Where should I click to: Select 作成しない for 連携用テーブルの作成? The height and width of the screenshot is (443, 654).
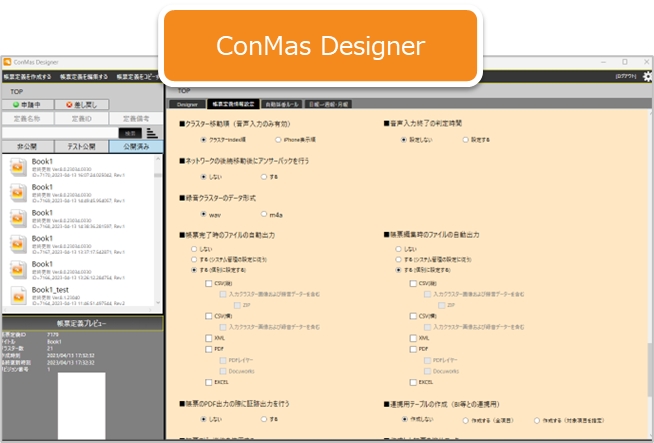click(405, 419)
